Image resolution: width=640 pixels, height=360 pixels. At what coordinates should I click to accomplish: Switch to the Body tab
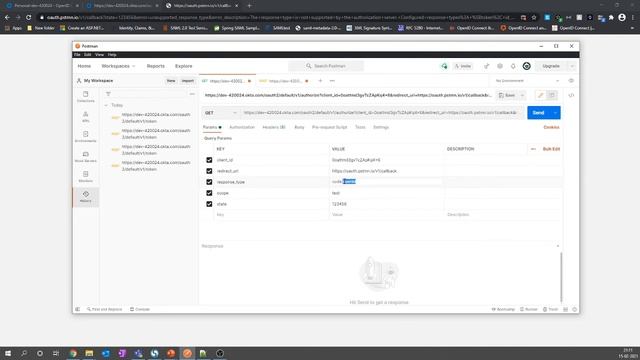tap(299, 127)
